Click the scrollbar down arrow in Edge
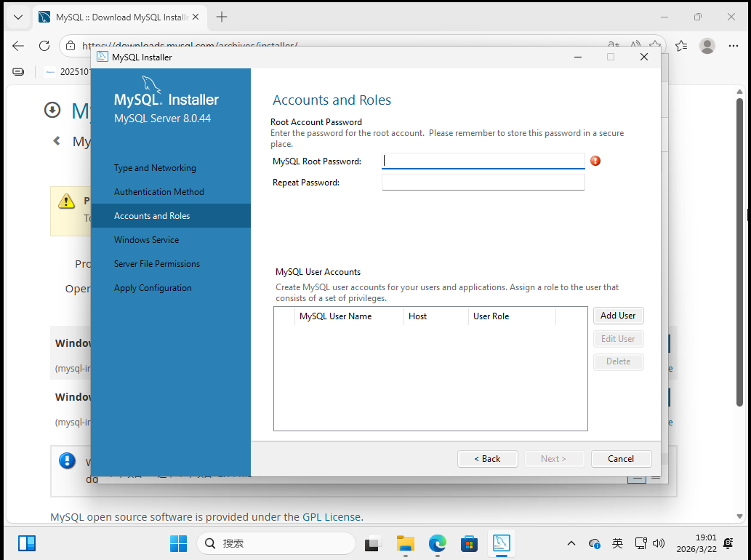751x560 pixels. (x=739, y=516)
